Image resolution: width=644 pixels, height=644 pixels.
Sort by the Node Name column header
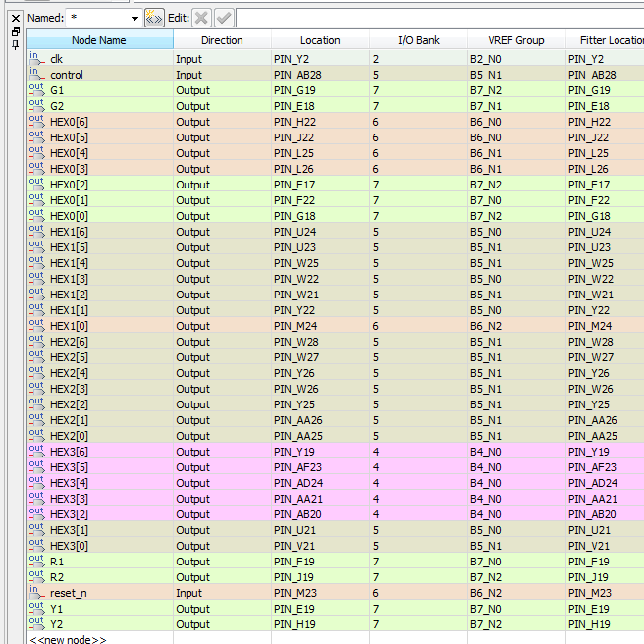[99, 40]
